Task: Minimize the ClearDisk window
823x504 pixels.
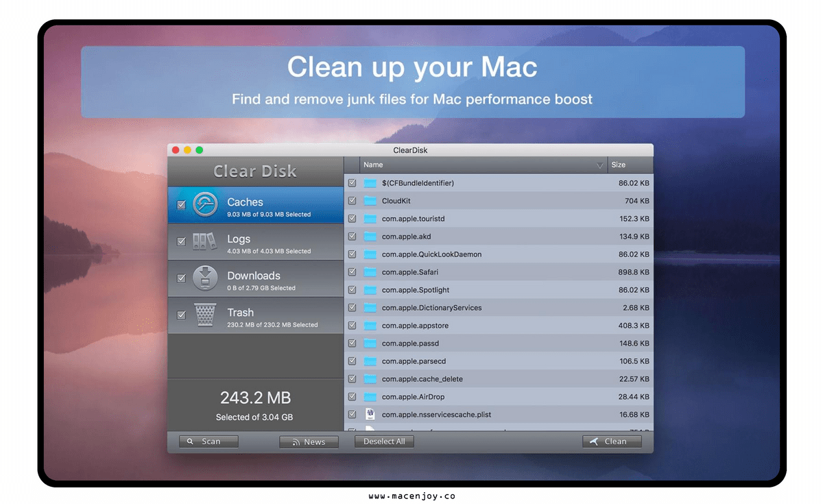Action: [187, 150]
